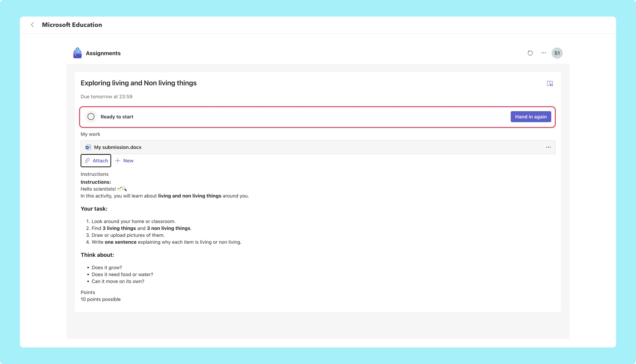
Task: Launch the Immersive Reader icon
Action: (x=550, y=83)
